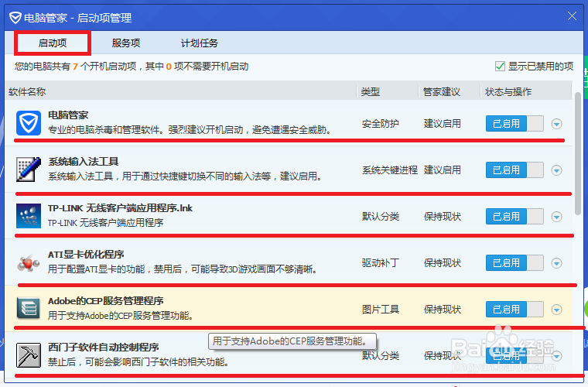The height and width of the screenshot is (387, 588).
Task: Toggle 西门子软件自动控制程序 startup switch
Action: [x=514, y=355]
